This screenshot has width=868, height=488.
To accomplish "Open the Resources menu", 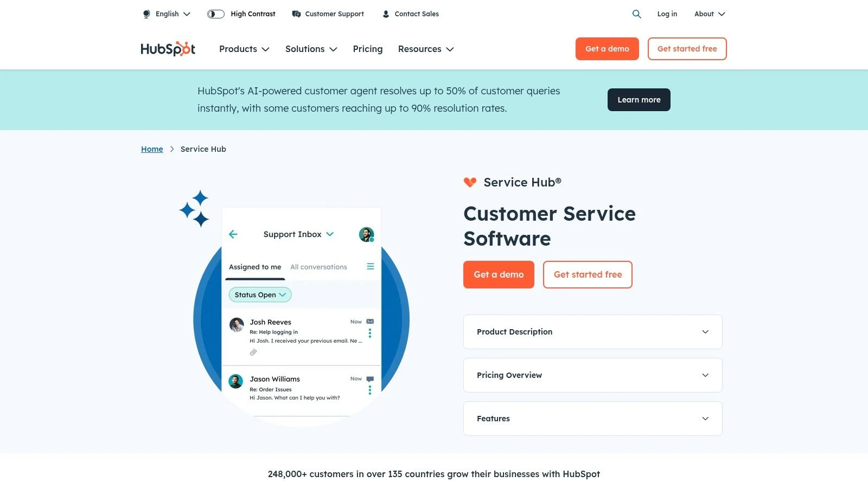I will [426, 49].
